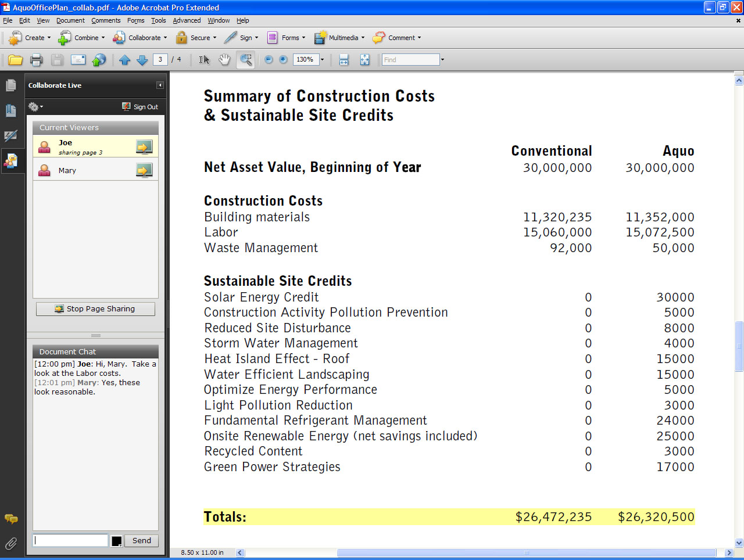This screenshot has width=744, height=560.
Task: Click the Fit Width scrolling icon
Action: (344, 60)
